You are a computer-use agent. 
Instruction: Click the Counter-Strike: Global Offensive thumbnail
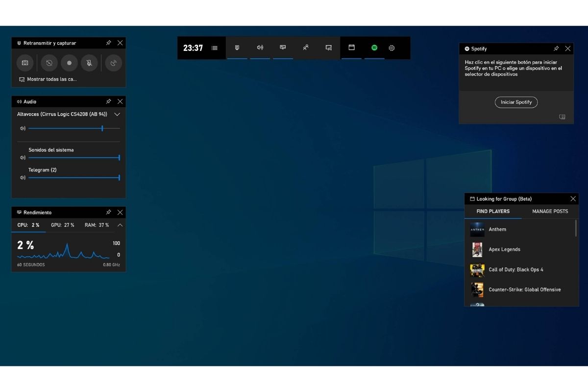click(x=477, y=290)
